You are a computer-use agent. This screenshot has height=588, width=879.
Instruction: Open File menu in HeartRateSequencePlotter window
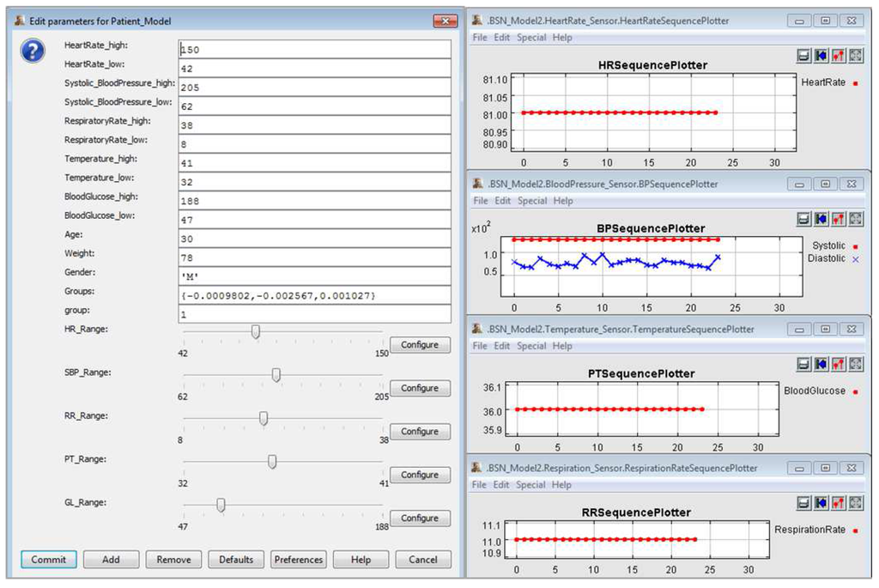click(x=480, y=38)
